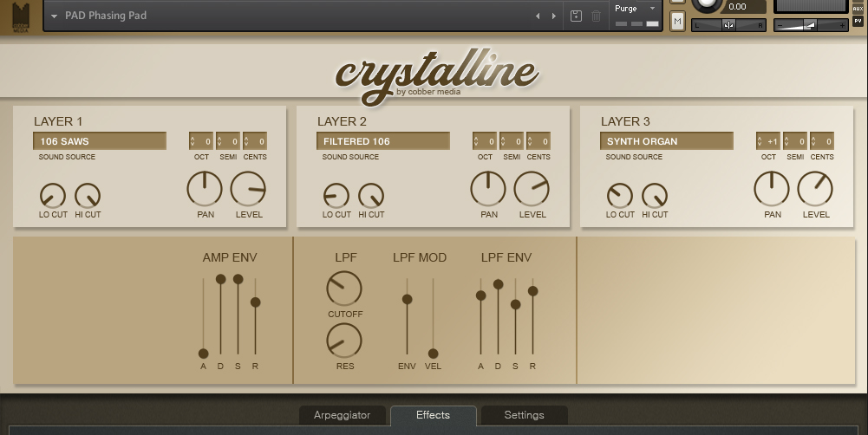Click LPF MOD ENV slider handle
The height and width of the screenshot is (435, 868).
click(x=407, y=300)
